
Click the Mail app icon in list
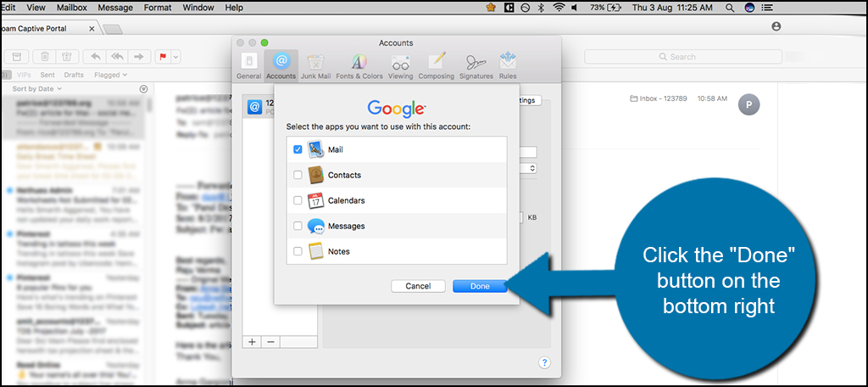coord(316,149)
